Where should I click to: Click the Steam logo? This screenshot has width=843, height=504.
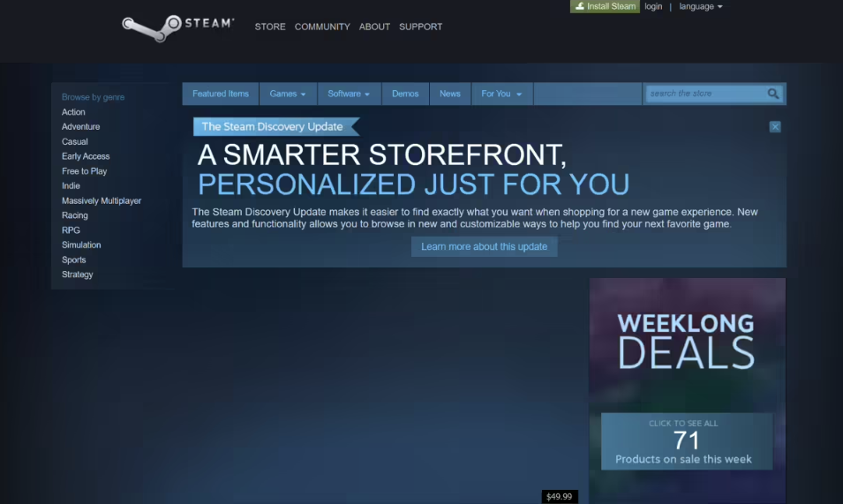coord(178,27)
